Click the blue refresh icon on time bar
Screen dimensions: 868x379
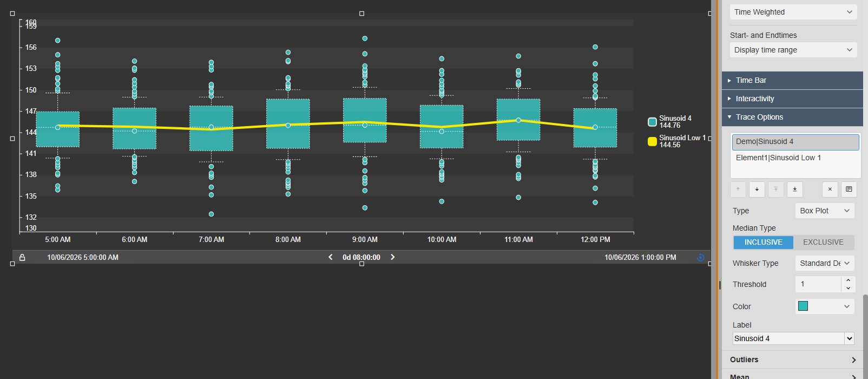pyautogui.click(x=701, y=257)
